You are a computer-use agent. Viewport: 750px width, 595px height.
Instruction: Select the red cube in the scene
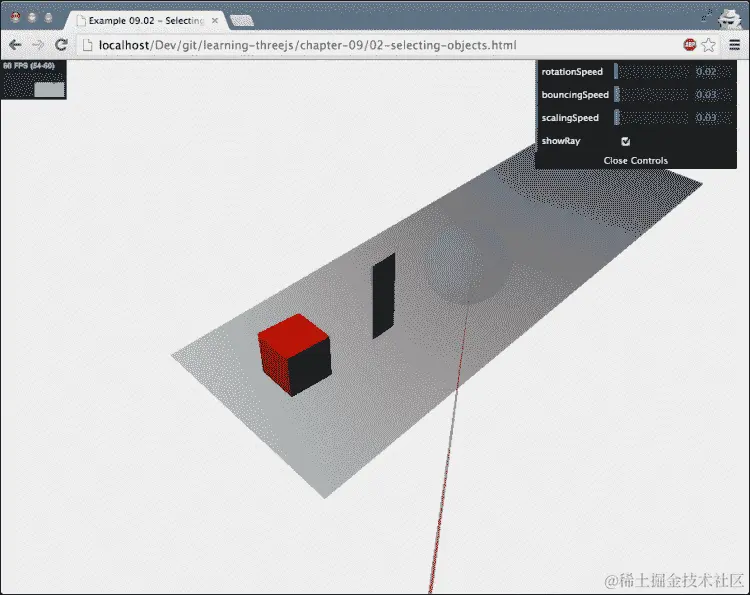pos(295,354)
